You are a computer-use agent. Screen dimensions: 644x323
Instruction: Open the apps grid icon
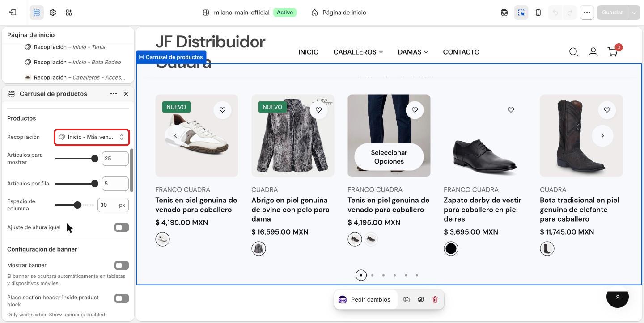point(69,13)
